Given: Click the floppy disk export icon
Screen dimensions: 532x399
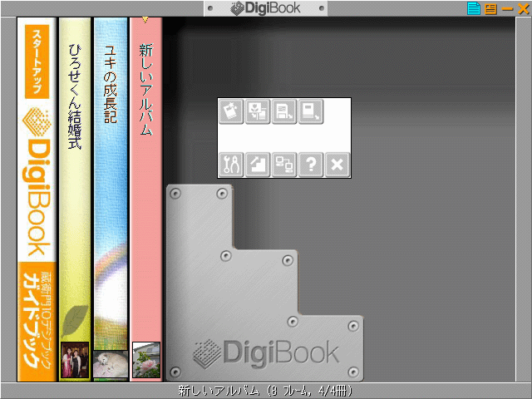Looking at the screenshot, I should tap(284, 111).
